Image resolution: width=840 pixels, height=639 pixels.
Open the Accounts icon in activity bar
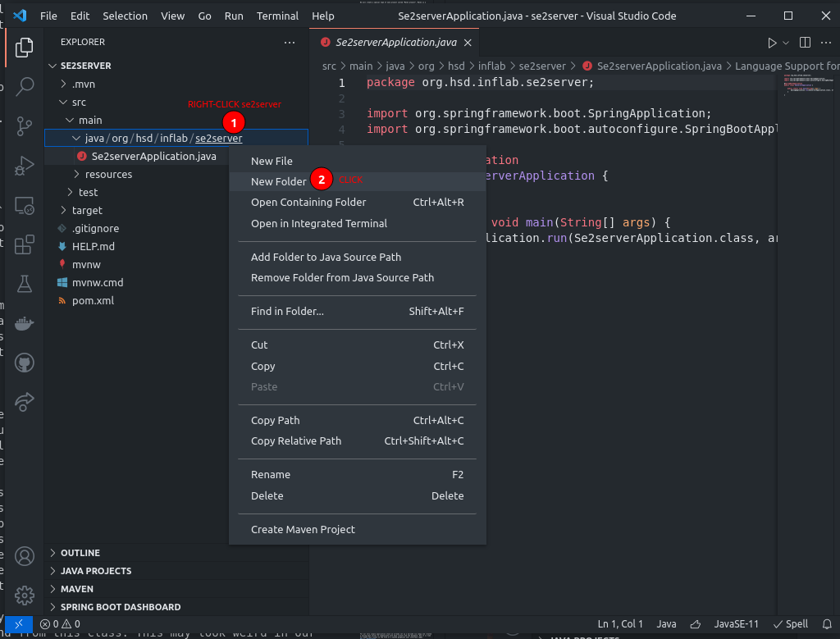[24, 556]
